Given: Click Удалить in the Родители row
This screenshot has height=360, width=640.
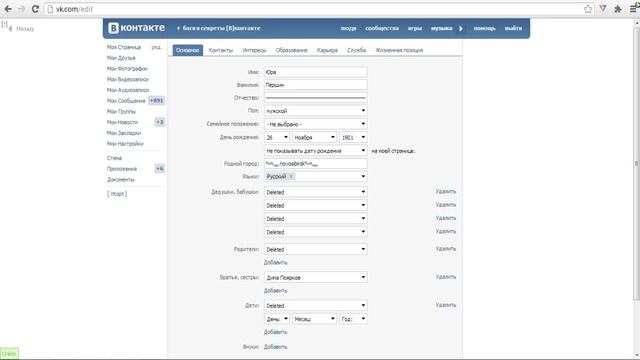Looking at the screenshot, I should (446, 249).
